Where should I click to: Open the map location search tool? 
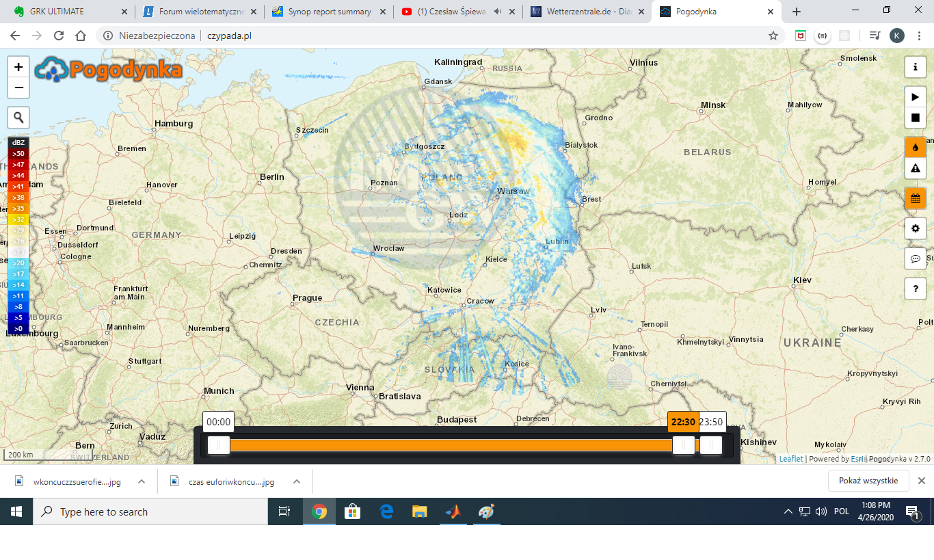pos(18,118)
